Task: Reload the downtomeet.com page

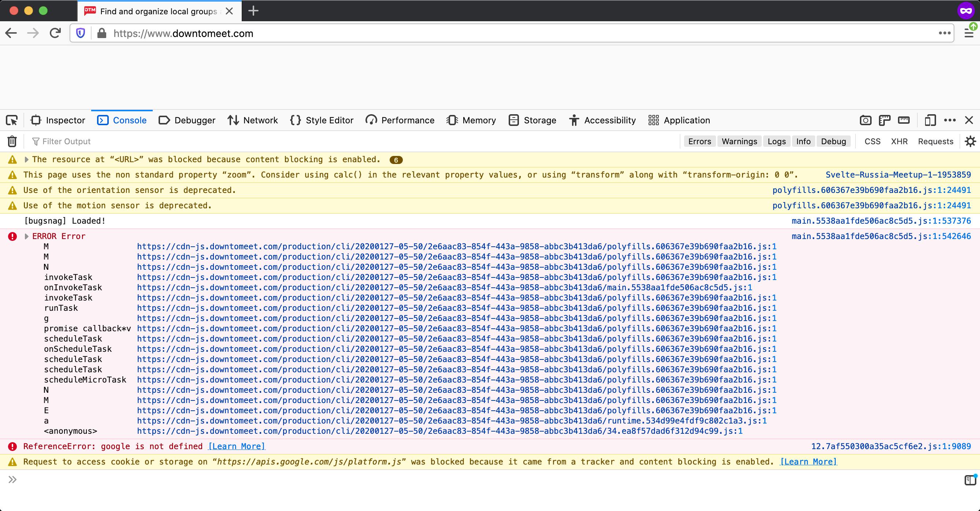Action: point(55,33)
